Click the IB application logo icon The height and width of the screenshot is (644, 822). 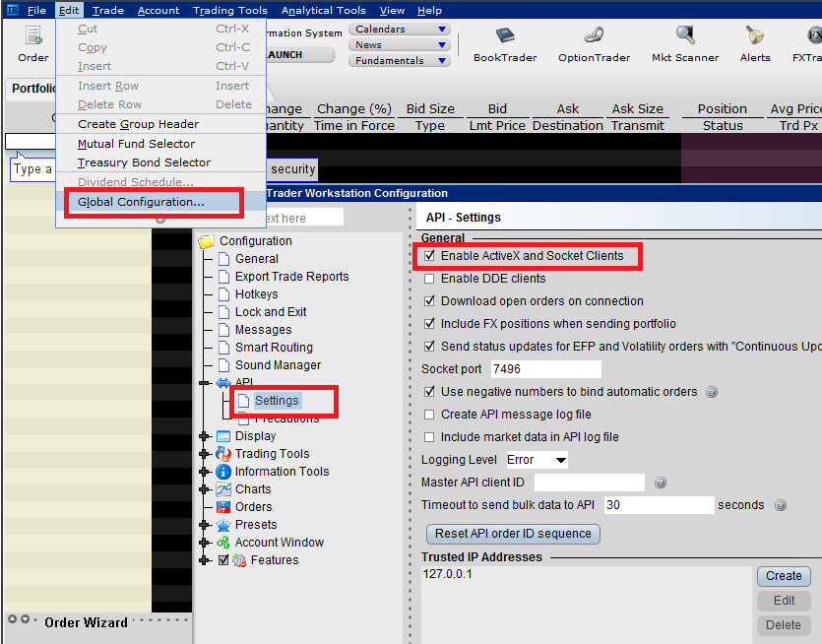12,10
